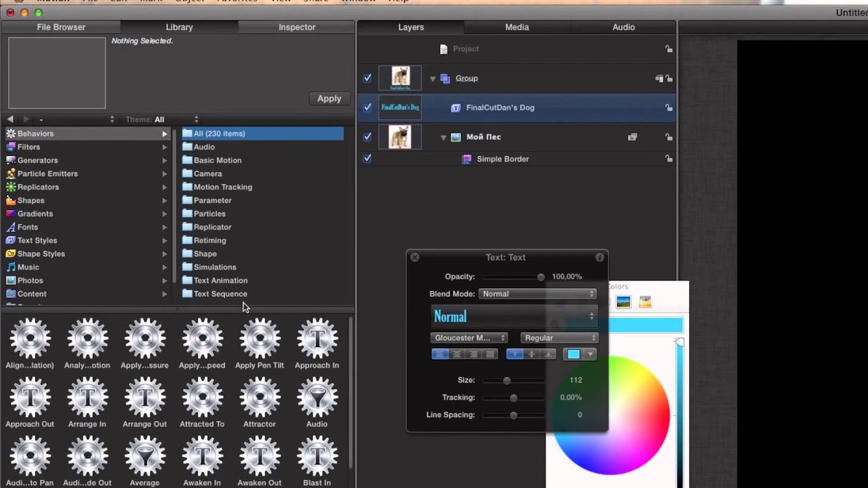The height and width of the screenshot is (488, 868).
Task: Click the Apply button in Library
Action: coord(329,98)
